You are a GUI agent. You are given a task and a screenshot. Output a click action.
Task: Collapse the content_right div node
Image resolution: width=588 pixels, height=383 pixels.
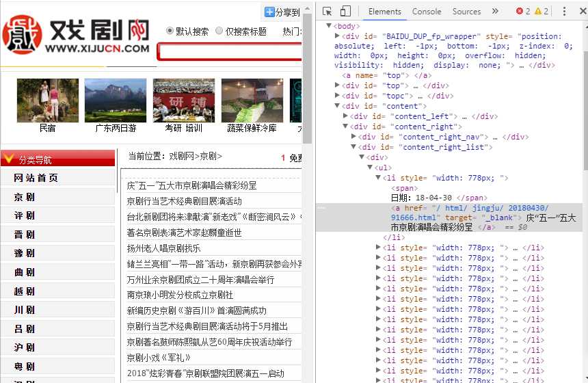click(345, 126)
